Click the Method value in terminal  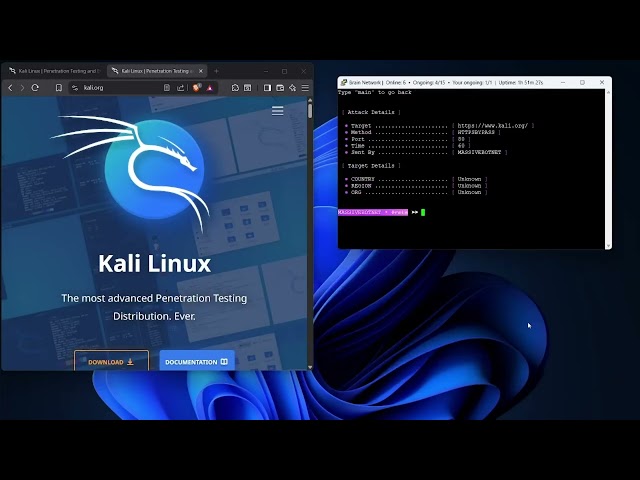coord(476,132)
